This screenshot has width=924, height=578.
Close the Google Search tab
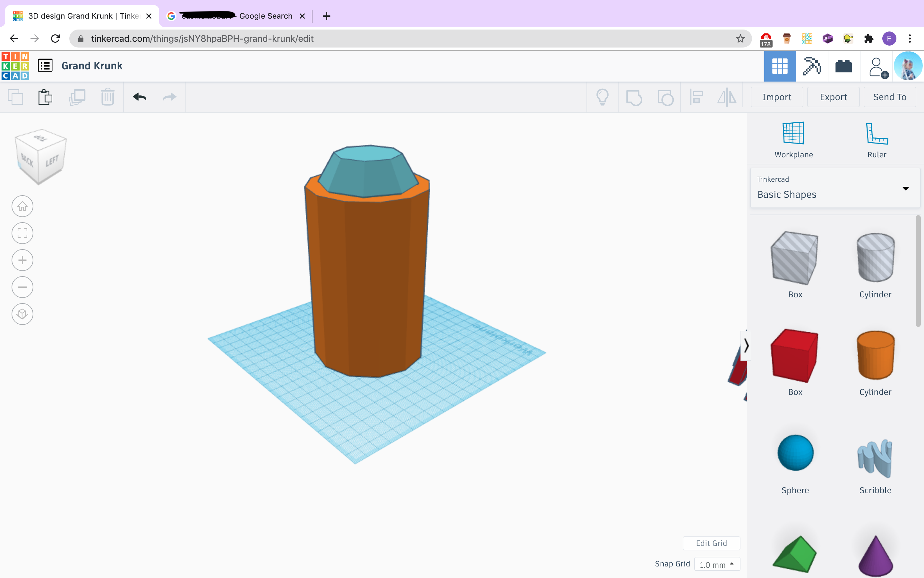pyautogui.click(x=302, y=16)
